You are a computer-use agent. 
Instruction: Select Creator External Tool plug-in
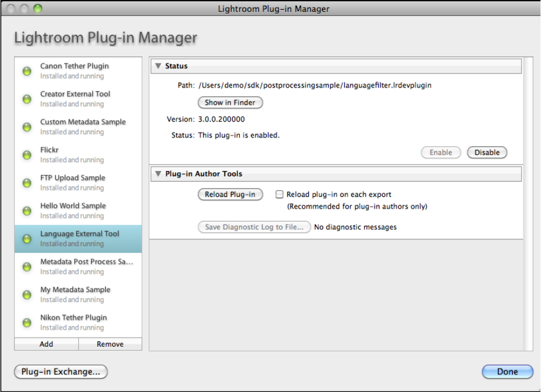[78, 99]
